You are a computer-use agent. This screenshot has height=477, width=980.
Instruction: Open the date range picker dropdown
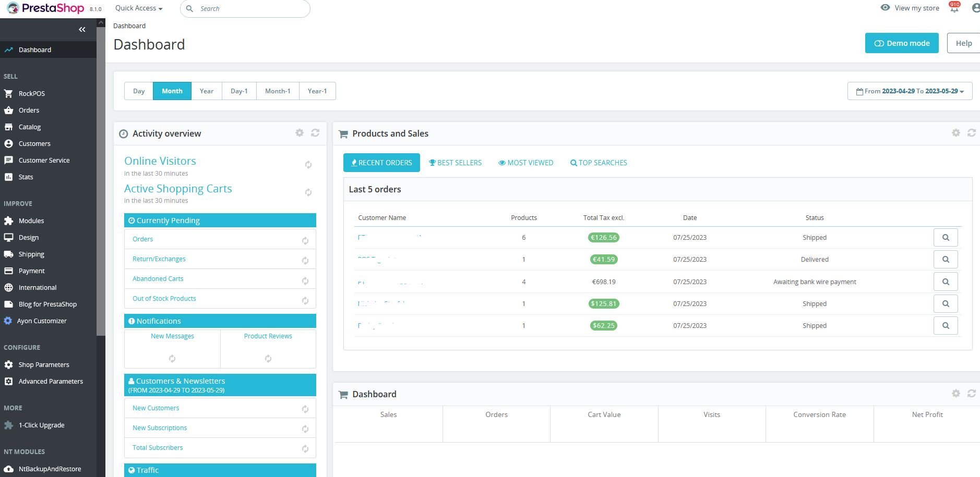(910, 91)
